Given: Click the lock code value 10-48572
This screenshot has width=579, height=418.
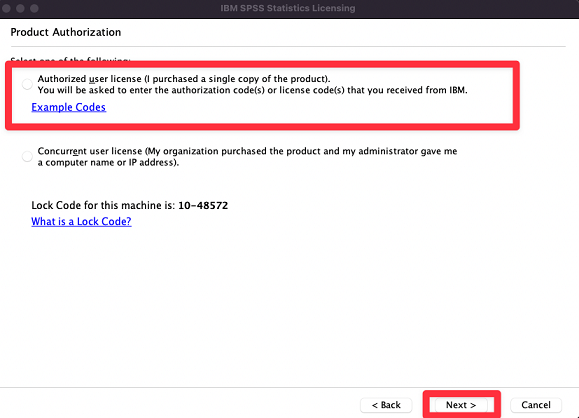Looking at the screenshot, I should click(203, 205).
